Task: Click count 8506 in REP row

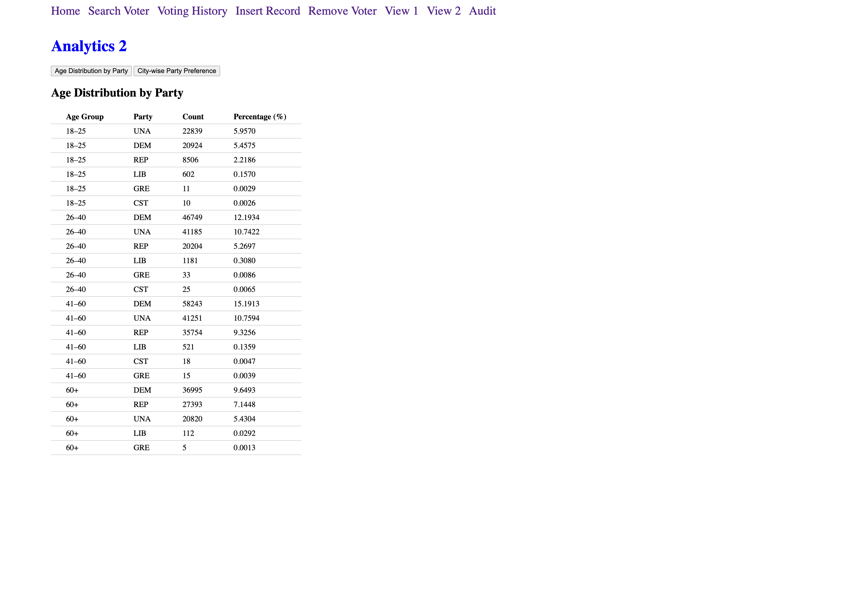Action: (x=190, y=160)
